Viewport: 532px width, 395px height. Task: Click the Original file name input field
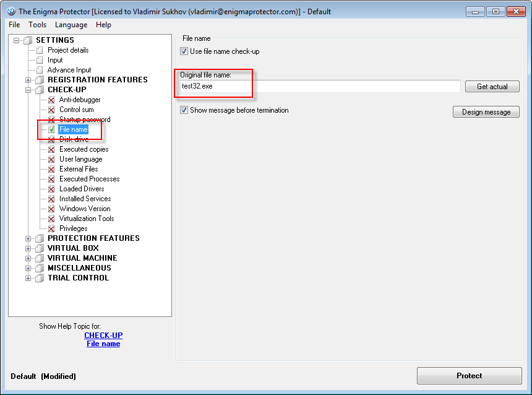pyautogui.click(x=320, y=86)
